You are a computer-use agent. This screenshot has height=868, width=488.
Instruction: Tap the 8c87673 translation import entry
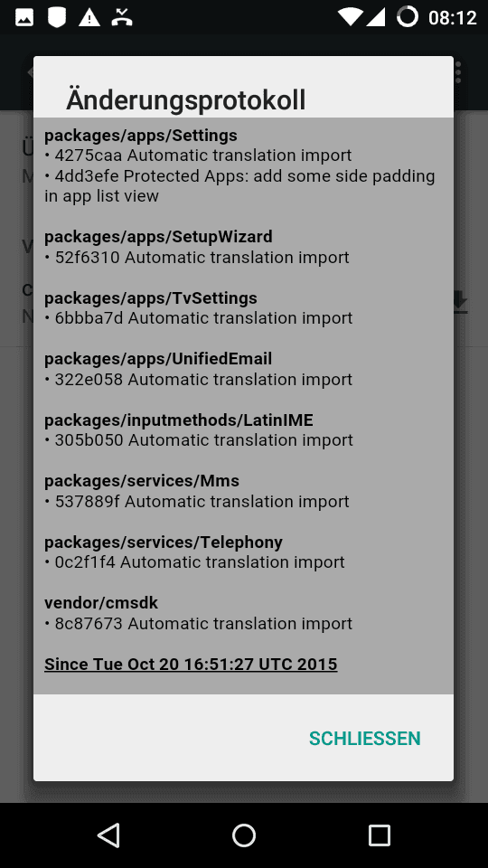pos(198,623)
